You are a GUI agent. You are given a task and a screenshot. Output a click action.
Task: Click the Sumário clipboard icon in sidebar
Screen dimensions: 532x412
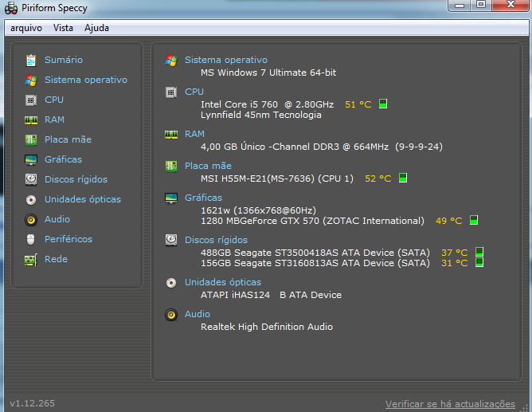point(31,60)
